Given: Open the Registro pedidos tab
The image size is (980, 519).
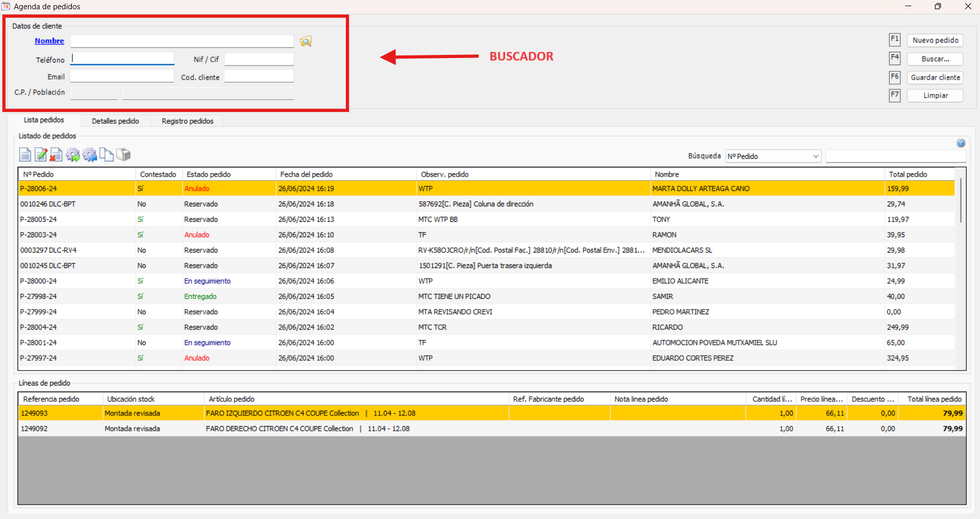Looking at the screenshot, I should coord(187,121).
